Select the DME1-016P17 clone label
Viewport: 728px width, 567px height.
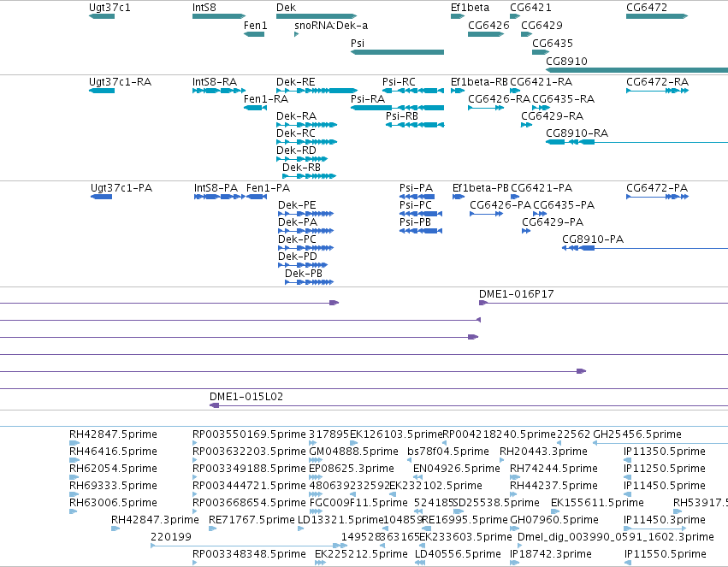click(x=517, y=294)
